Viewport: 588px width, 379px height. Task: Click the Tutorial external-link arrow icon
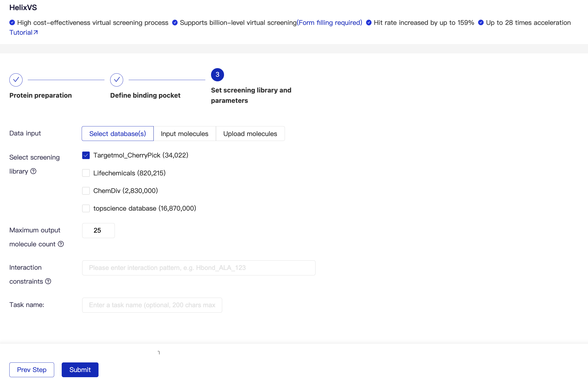(x=36, y=32)
